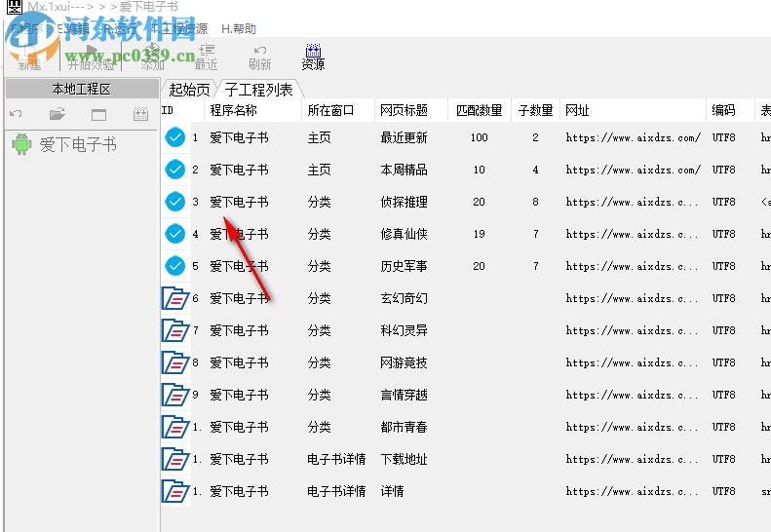Click match count 19 in 修真仙侠 row

pos(479,234)
